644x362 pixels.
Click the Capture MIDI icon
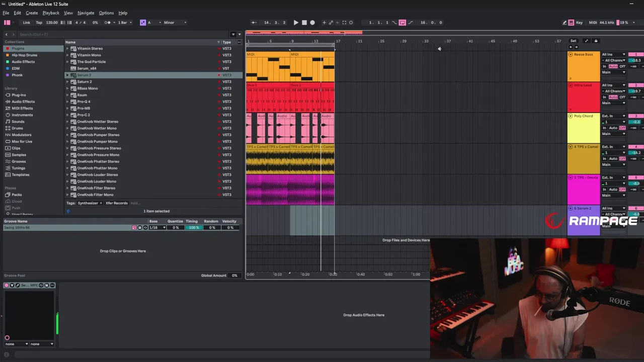pos(344,23)
